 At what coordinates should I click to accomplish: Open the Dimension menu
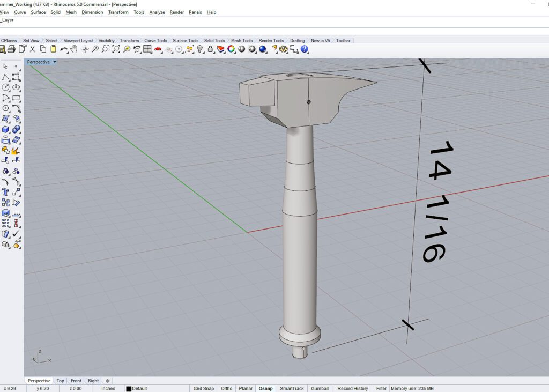92,12
